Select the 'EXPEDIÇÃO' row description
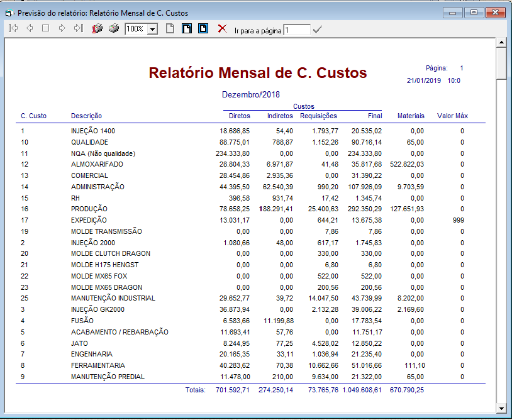Image resolution: width=512 pixels, height=420 pixels. point(89,220)
